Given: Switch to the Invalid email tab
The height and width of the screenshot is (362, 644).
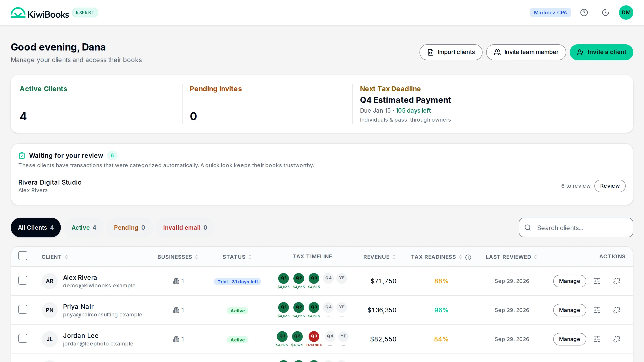Looking at the screenshot, I should 185,228.
